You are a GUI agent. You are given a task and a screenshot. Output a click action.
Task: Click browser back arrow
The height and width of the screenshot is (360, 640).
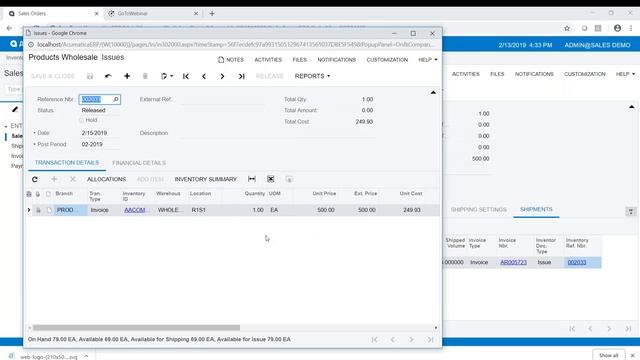(9, 28)
